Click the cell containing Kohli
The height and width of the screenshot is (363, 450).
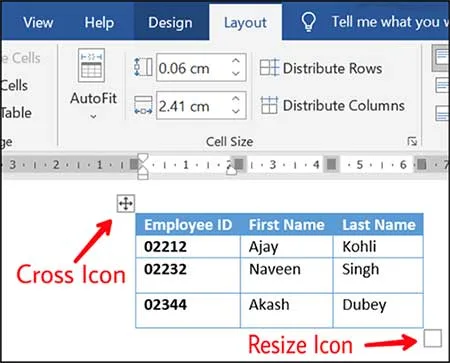tap(378, 247)
